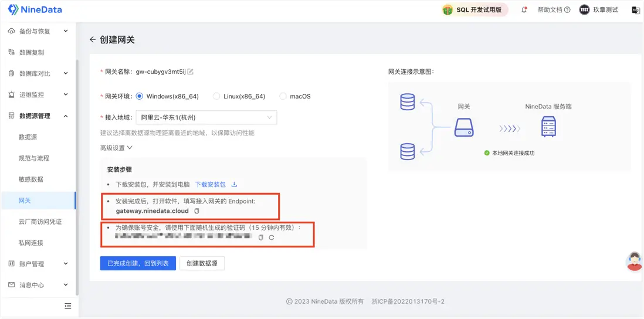
Task: Open the customer service avatar chat
Action: [x=635, y=262]
